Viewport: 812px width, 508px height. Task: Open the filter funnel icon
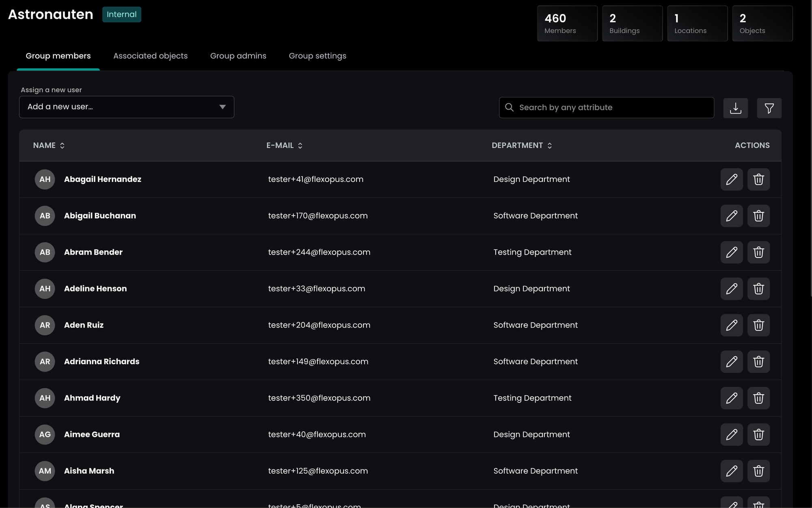[x=769, y=108]
